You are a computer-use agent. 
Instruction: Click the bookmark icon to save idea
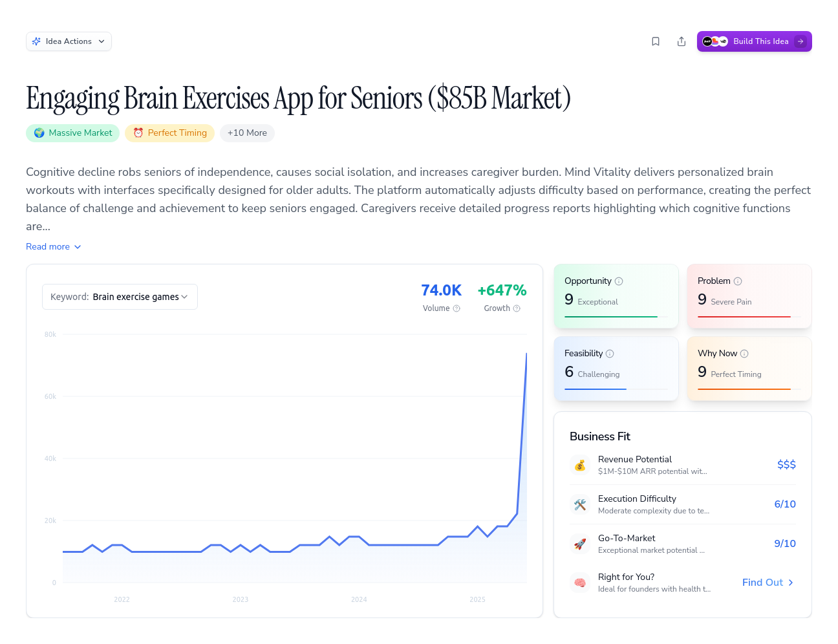click(x=656, y=41)
